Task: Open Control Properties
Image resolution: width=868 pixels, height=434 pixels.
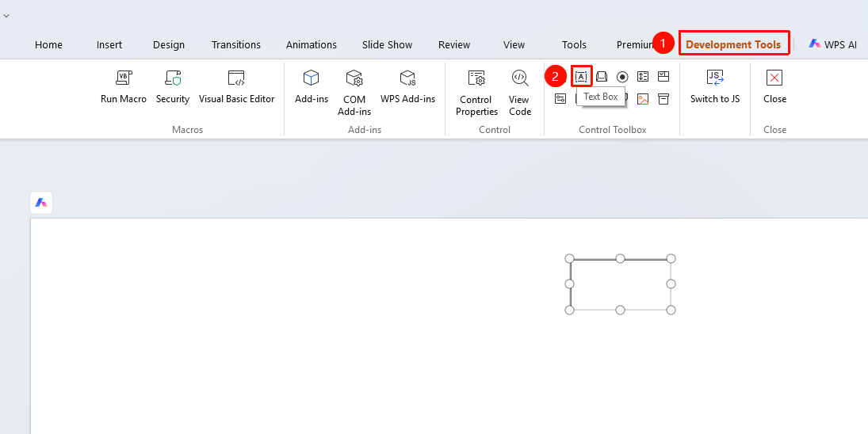Action: 476,93
